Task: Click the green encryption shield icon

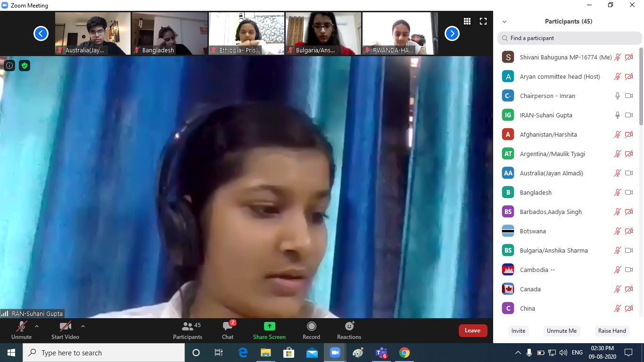Action: tap(25, 66)
